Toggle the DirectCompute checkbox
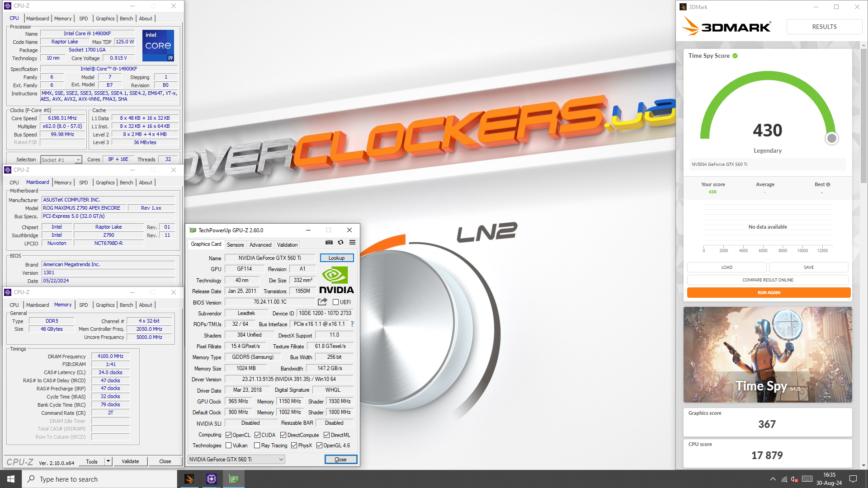This screenshot has height=488, width=868. click(283, 435)
